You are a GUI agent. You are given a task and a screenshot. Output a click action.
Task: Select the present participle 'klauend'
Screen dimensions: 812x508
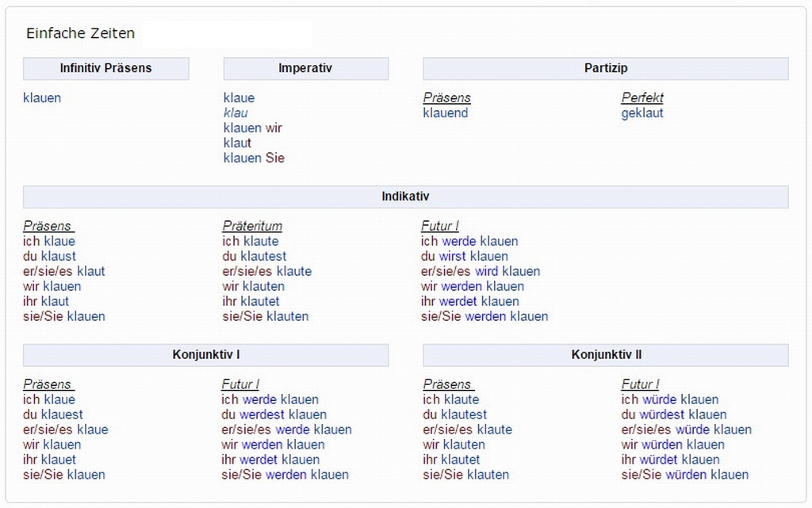point(446,113)
